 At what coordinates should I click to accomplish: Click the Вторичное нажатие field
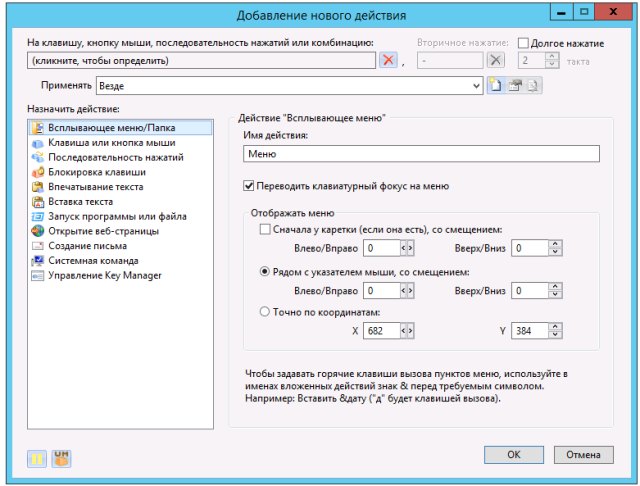tap(450, 60)
